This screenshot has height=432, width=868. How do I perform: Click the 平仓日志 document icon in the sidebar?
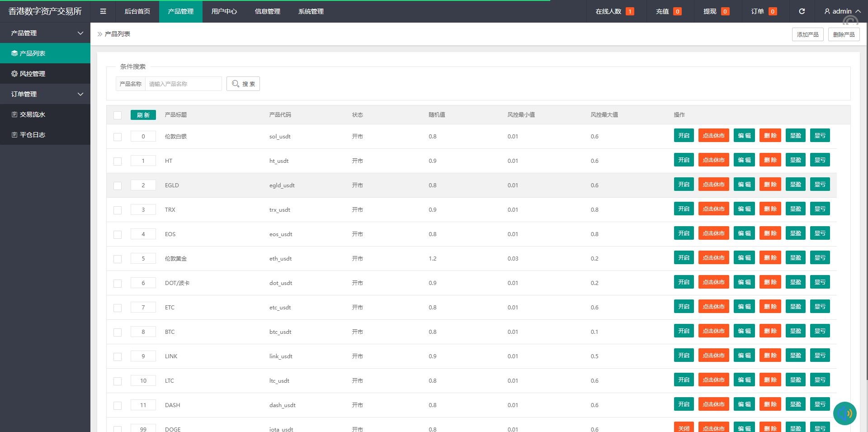click(x=14, y=135)
